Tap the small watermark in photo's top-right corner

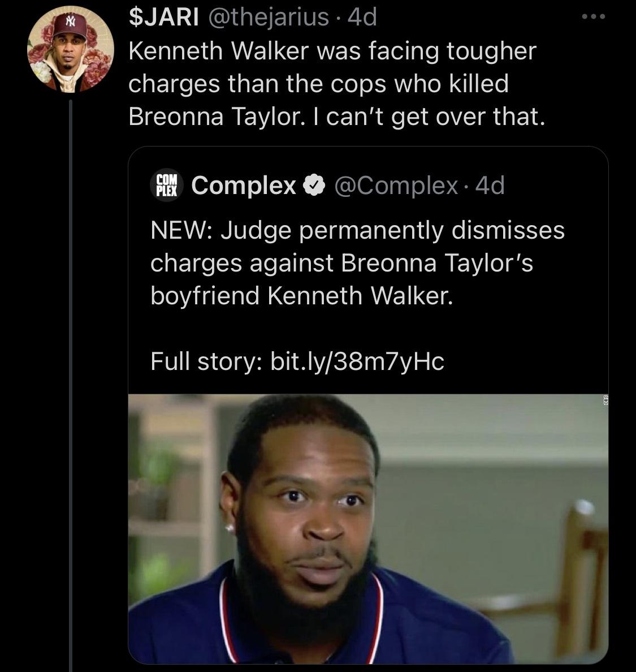(604, 400)
